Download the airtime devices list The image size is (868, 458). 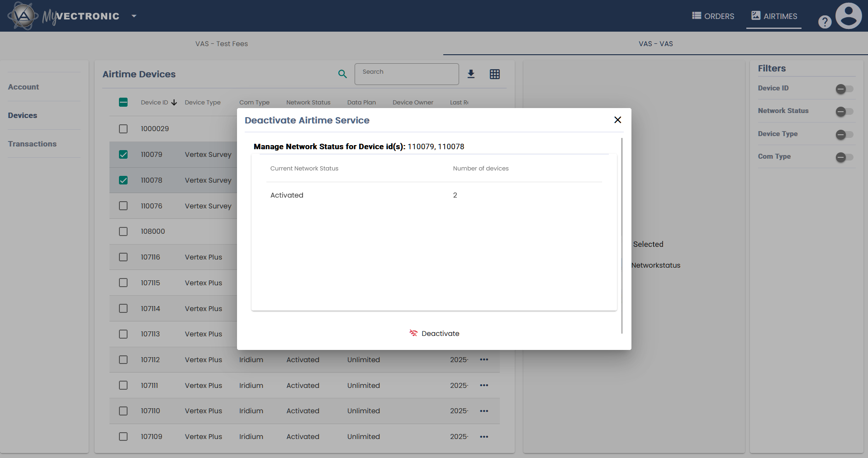[x=471, y=74]
